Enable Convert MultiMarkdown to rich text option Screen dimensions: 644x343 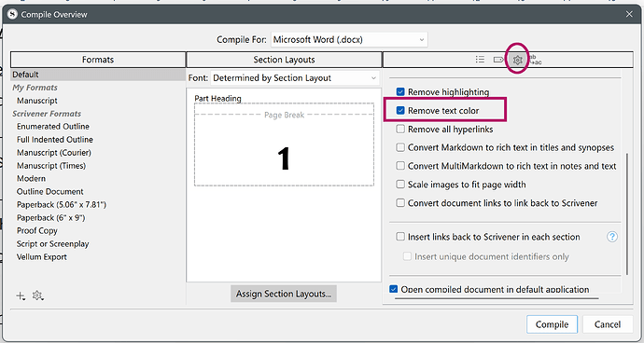point(400,166)
